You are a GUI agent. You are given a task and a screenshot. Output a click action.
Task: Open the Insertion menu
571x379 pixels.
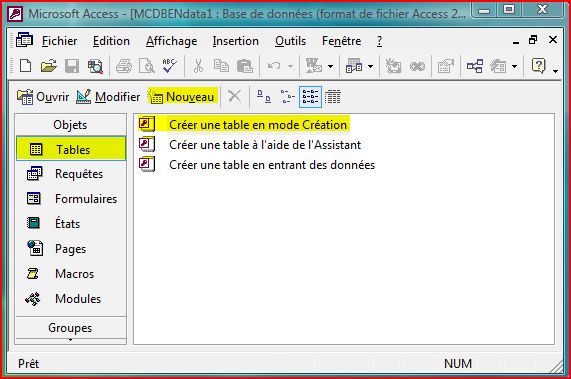(236, 41)
